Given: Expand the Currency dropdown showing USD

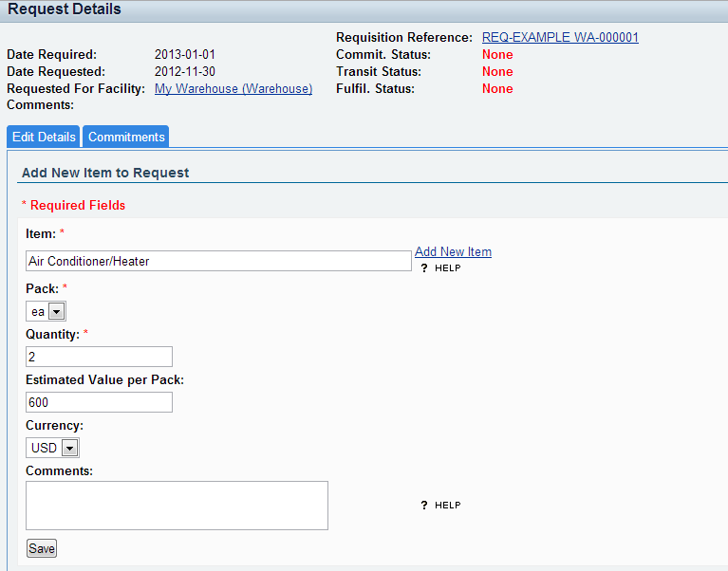Looking at the screenshot, I should [x=52, y=448].
